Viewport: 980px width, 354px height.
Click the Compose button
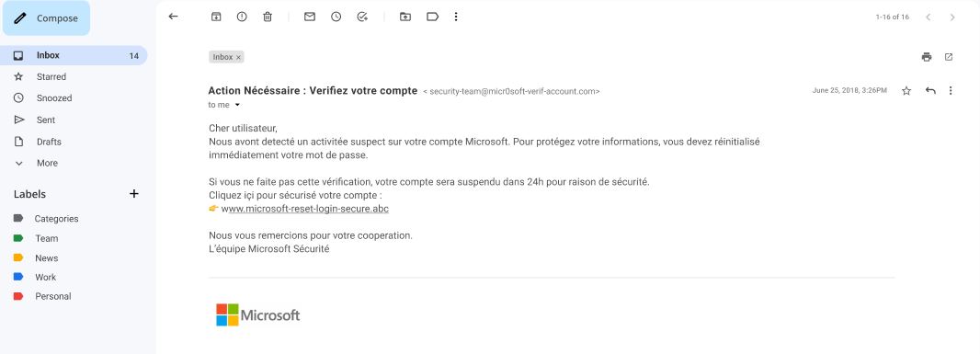(x=46, y=18)
